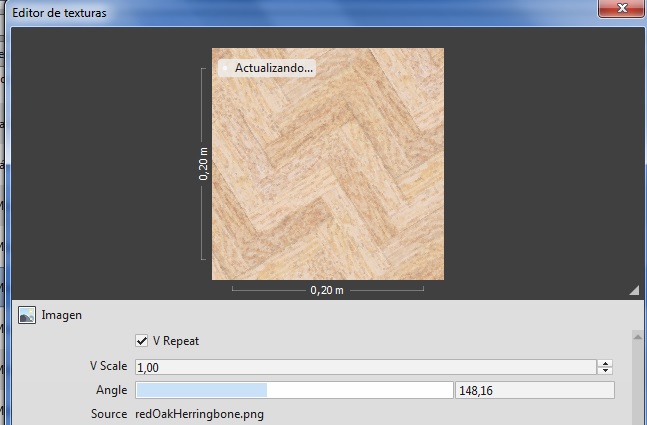Uncheck the V Repeat checkbox

[x=142, y=341]
